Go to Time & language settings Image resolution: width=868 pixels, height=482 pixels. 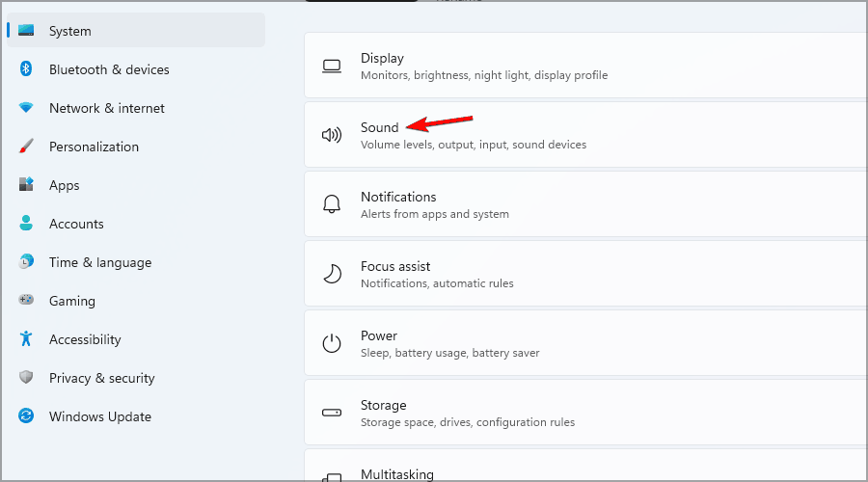[99, 262]
